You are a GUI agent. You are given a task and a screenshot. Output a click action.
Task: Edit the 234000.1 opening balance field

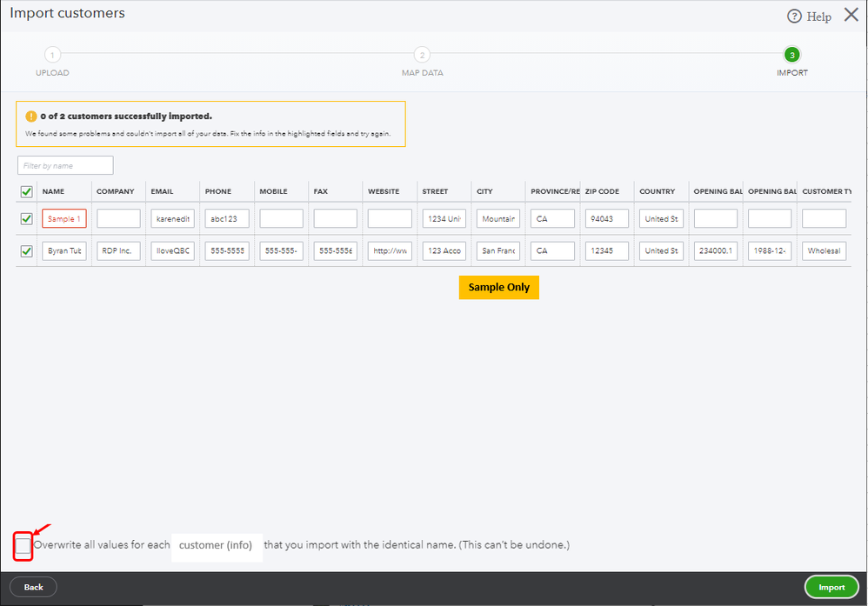coord(715,250)
